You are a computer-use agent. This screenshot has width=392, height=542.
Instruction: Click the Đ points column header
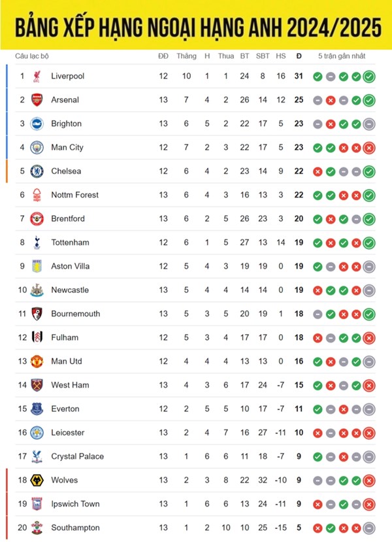[x=299, y=56]
